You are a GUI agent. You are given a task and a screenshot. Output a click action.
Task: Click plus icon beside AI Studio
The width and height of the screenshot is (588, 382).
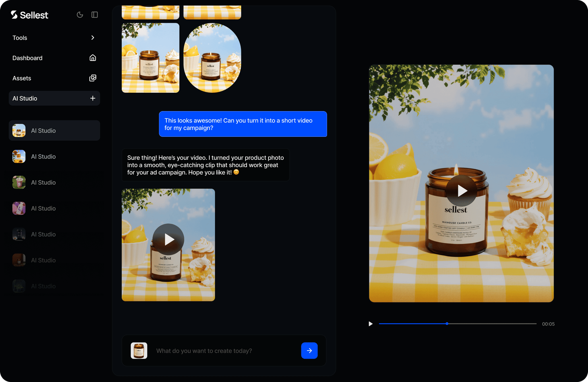(x=92, y=98)
